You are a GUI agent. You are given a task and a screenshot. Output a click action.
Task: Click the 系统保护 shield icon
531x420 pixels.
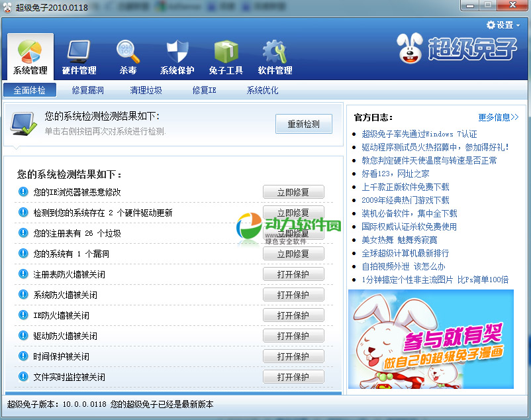pos(177,52)
